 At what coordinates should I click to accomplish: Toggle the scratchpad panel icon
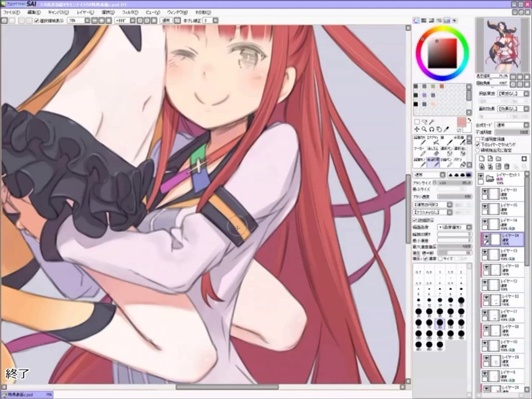pos(454,21)
